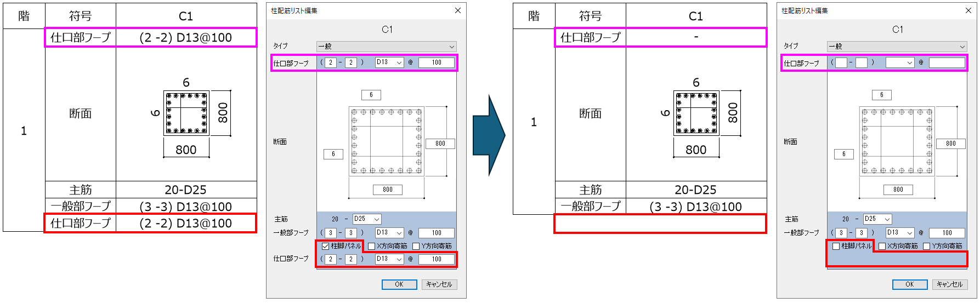Open top 仕口部フープ D13 dropdown, left dialog
This screenshot has width=980, height=303.
(x=389, y=62)
